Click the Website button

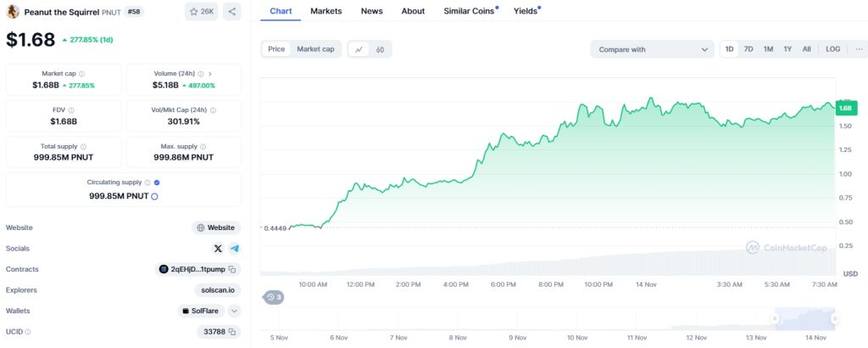click(216, 227)
